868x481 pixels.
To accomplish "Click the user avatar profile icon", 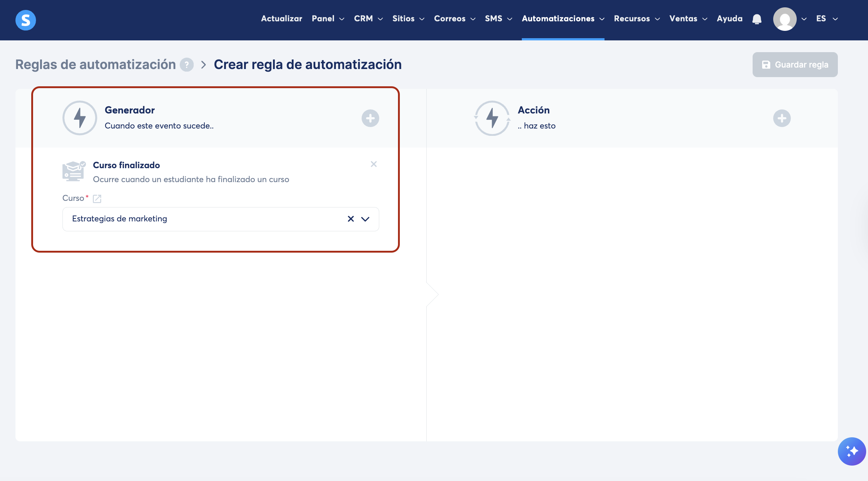I will pos(785,19).
